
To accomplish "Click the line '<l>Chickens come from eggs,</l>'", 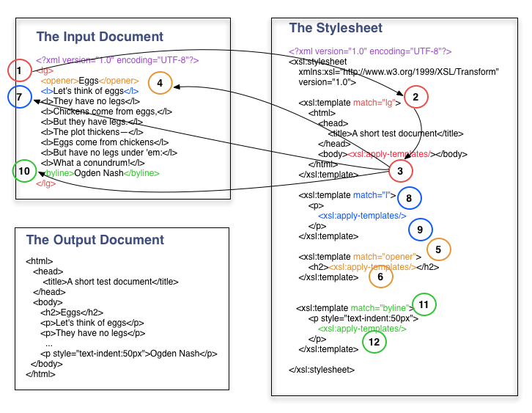I will (106, 112).
